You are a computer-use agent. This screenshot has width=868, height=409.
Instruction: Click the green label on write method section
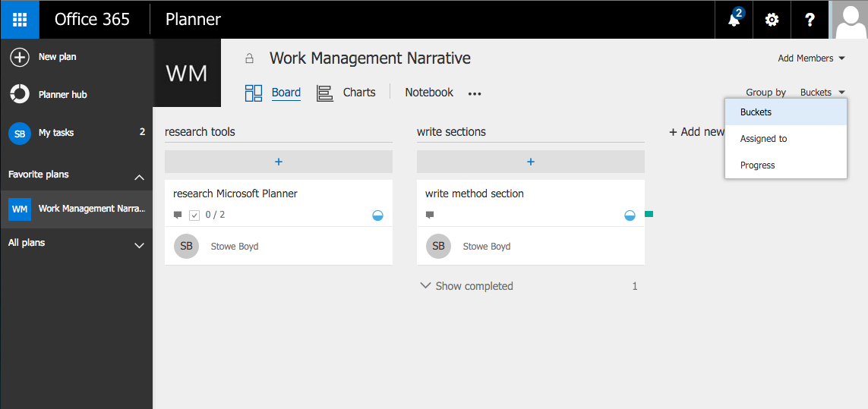[x=649, y=214]
